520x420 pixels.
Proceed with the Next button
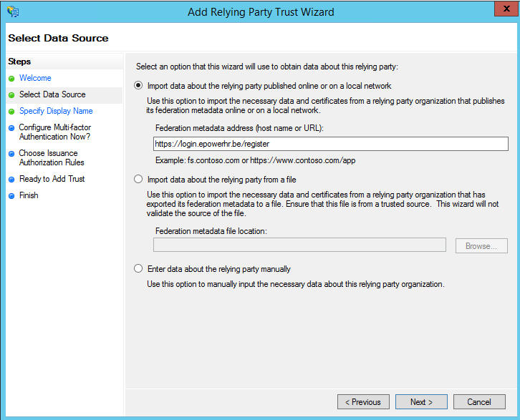click(x=421, y=402)
